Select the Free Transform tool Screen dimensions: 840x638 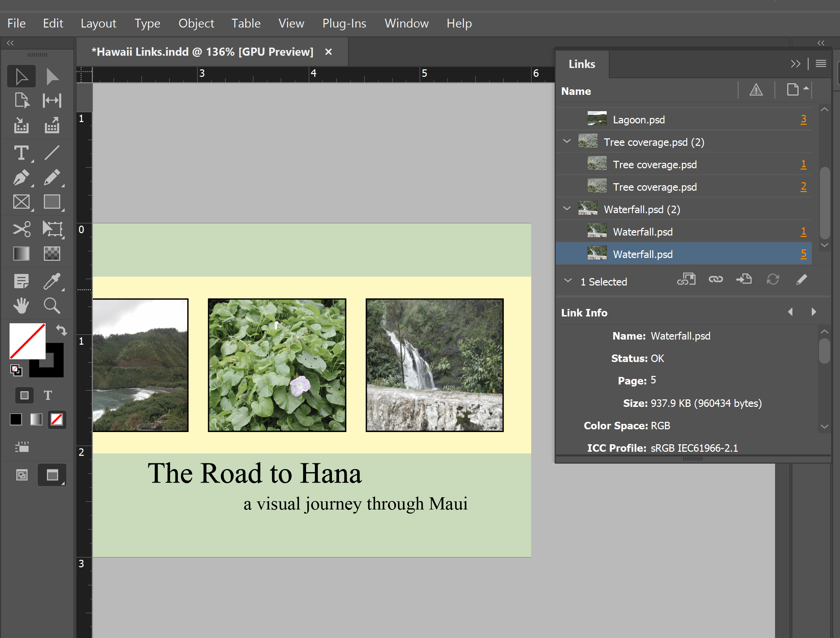click(x=52, y=229)
